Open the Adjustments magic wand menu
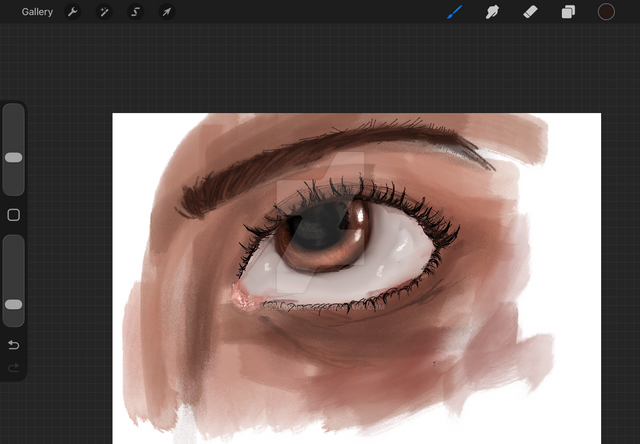 (103, 12)
